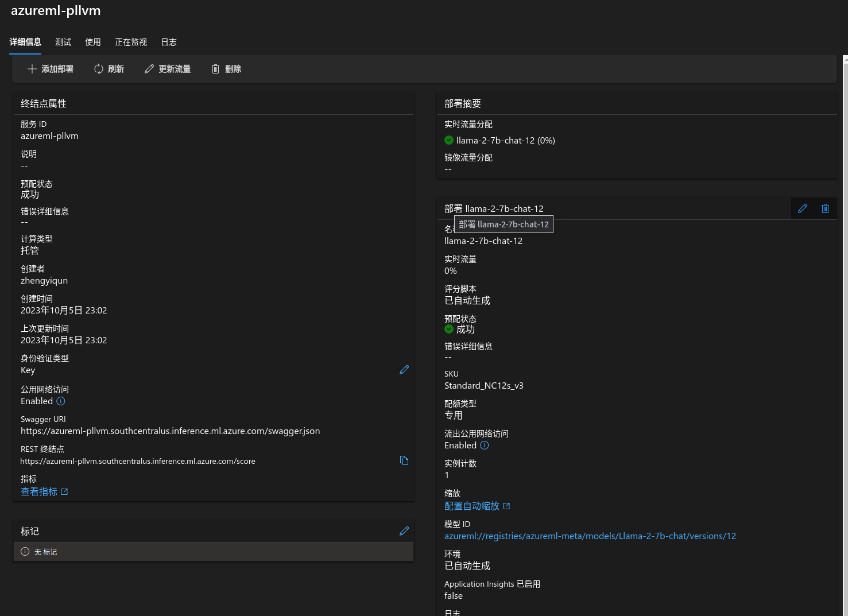848x616 pixels.
Task: Click the info icon beside 无标记
Action: click(x=25, y=552)
